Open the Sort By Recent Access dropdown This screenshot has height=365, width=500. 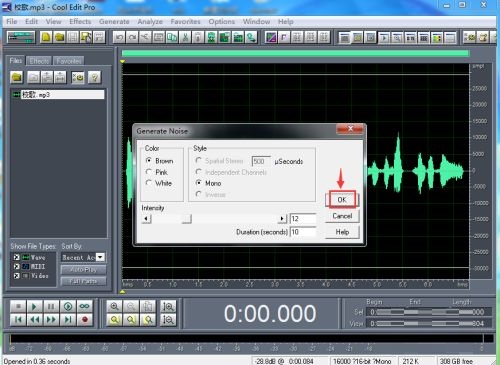(100, 257)
